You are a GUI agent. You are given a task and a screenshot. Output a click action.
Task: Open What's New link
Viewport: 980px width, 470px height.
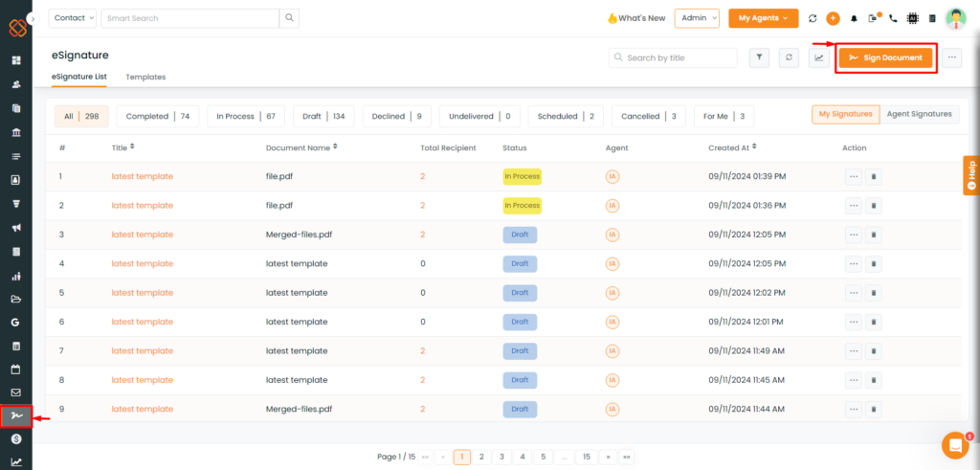(x=636, y=18)
